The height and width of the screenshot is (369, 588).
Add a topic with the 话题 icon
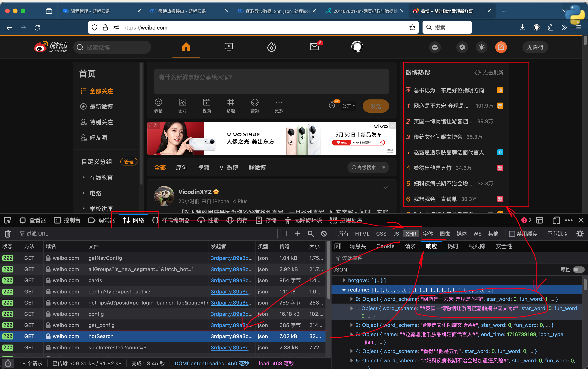(x=231, y=105)
